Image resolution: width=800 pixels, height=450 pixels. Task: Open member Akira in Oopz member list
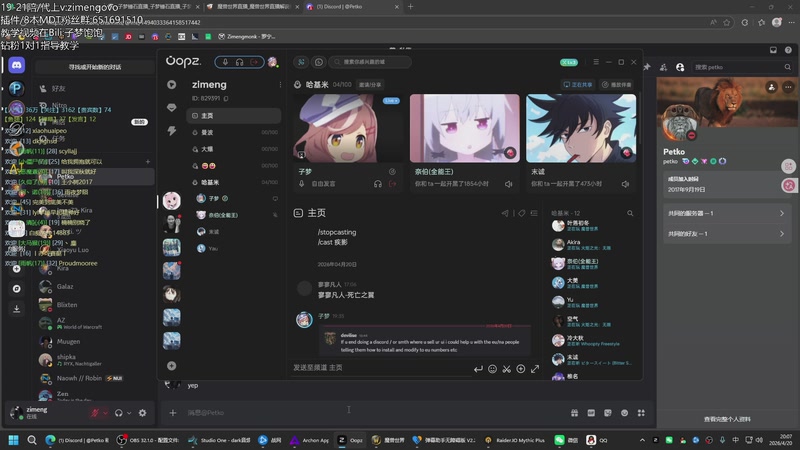click(592, 244)
